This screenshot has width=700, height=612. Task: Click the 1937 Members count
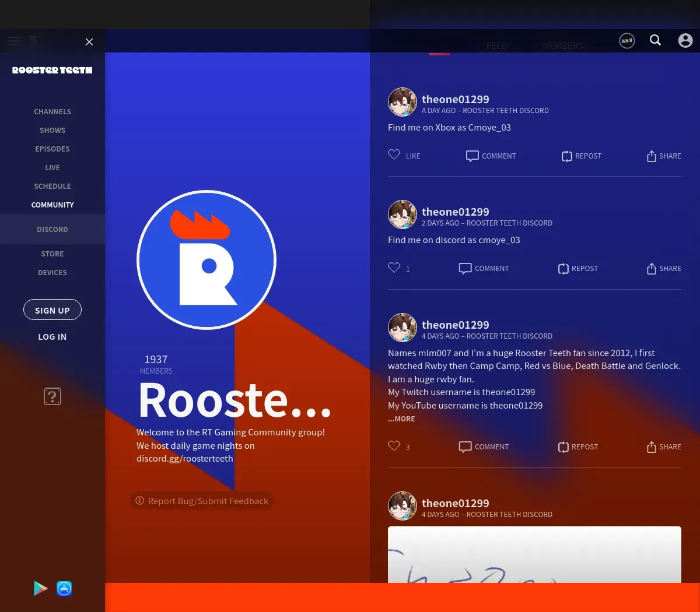tap(156, 364)
